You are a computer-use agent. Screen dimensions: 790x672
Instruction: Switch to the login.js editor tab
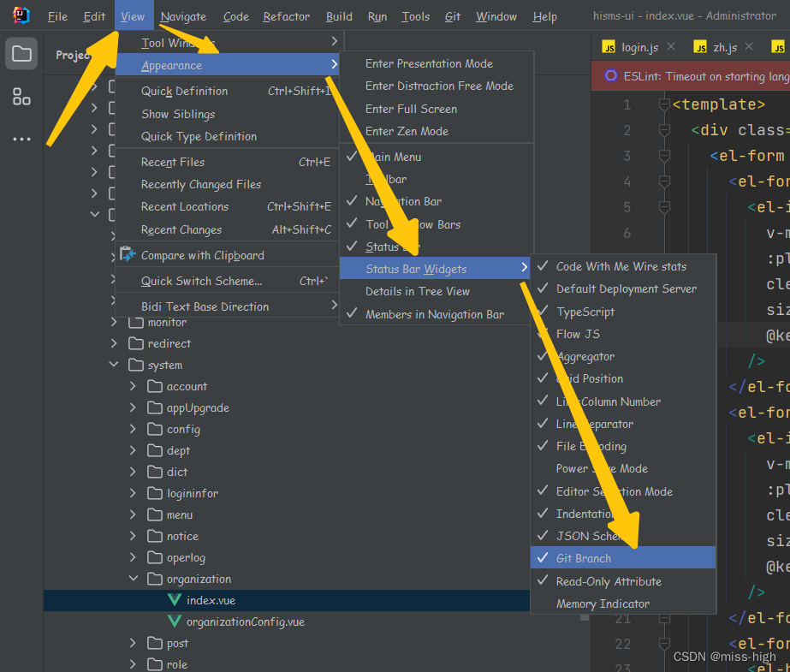[x=639, y=47]
